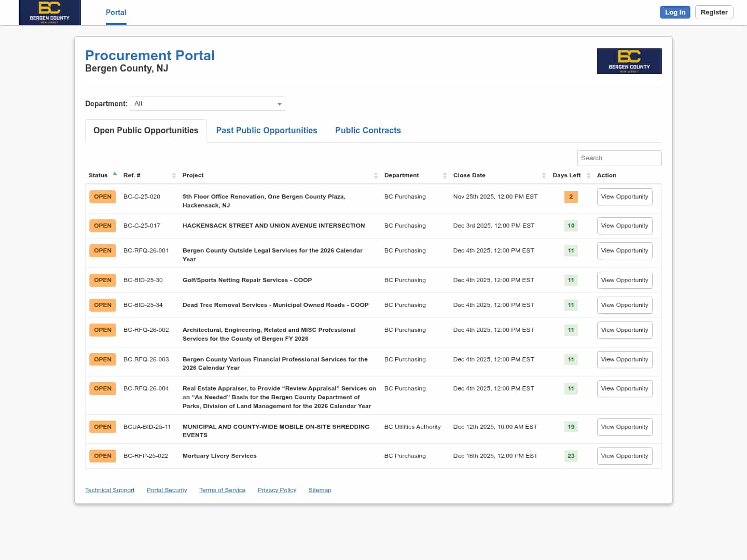
Task: Sort table by the Status column arrow
Action: click(x=115, y=174)
